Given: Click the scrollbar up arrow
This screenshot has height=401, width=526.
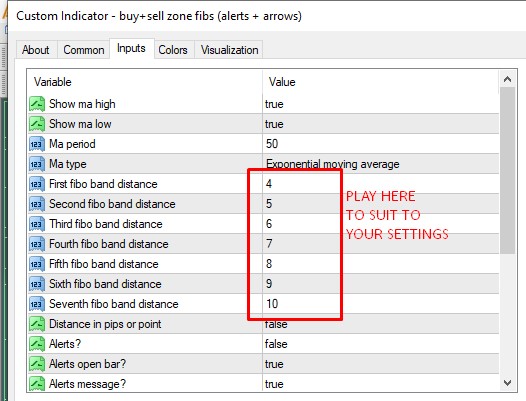Looking at the screenshot, I should click(507, 79).
